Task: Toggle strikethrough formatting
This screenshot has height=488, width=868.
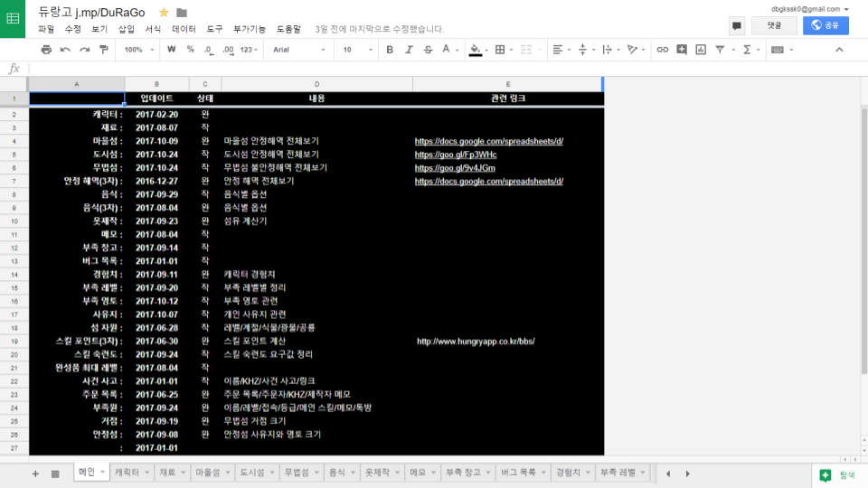Action: pos(428,50)
